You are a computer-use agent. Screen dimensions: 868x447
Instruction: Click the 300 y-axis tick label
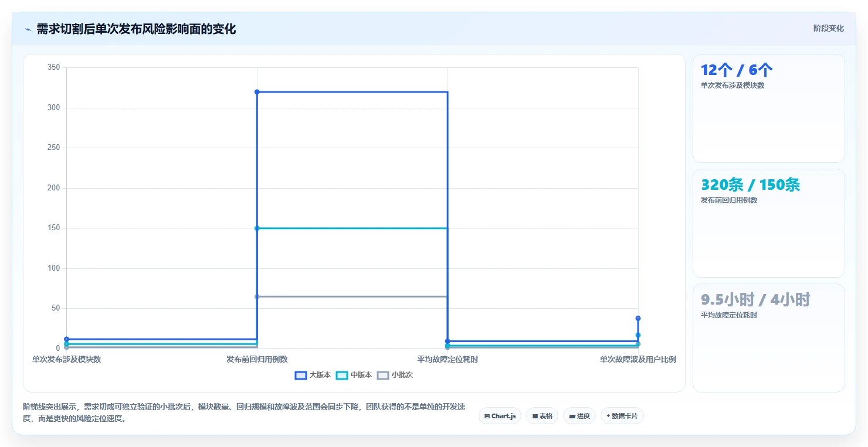pos(54,108)
